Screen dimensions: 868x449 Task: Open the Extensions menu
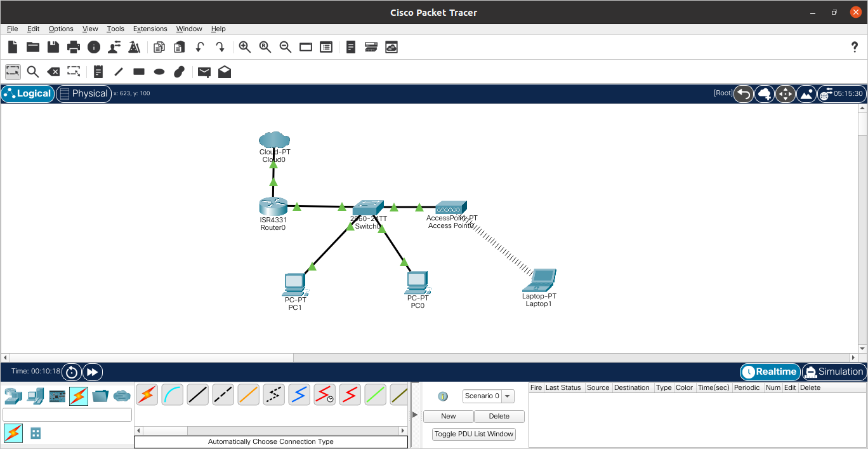(150, 29)
